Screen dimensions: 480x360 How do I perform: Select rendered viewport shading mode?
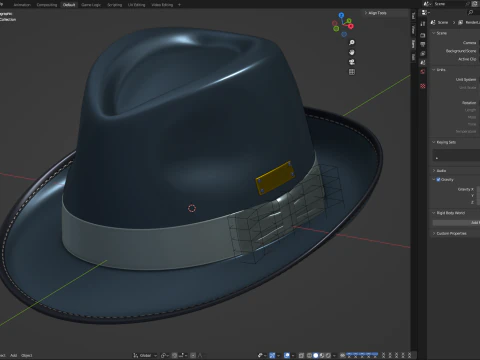click(x=328, y=355)
